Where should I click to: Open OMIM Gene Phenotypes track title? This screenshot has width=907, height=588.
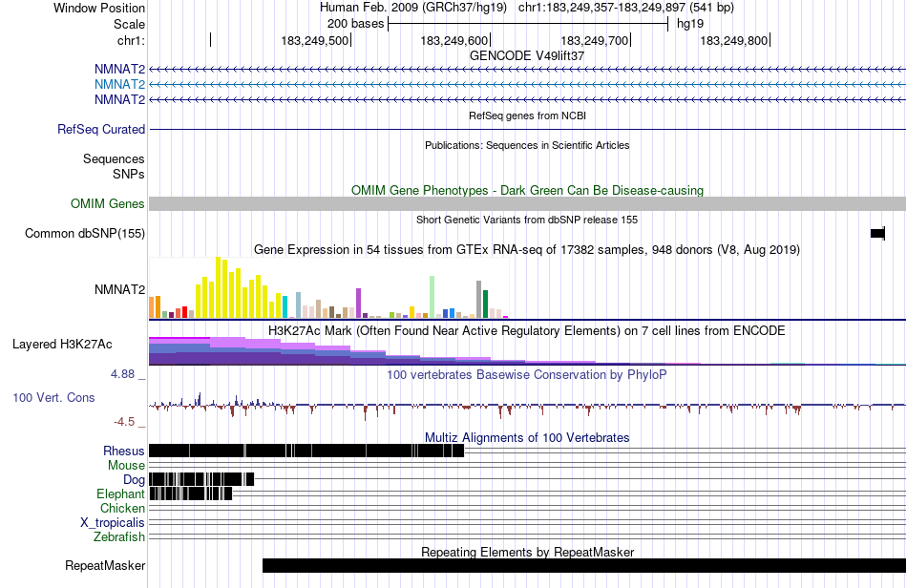point(527,190)
